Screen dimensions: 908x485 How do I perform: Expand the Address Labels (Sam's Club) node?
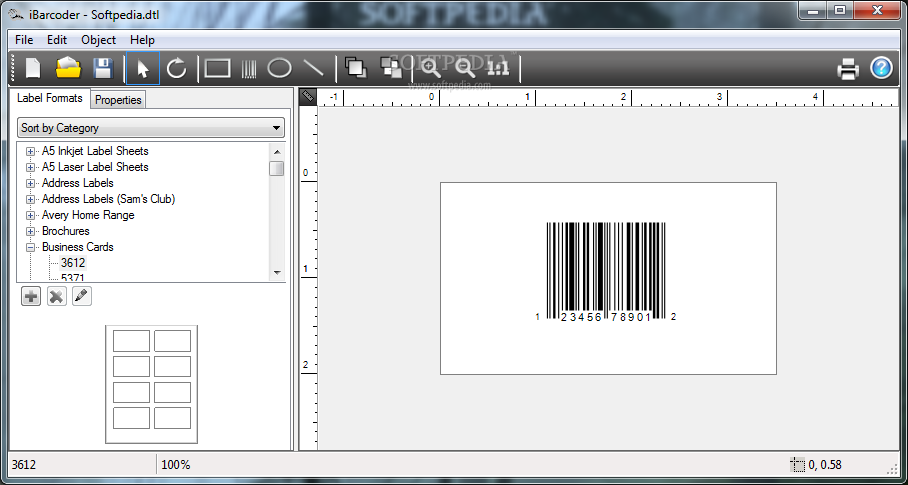tap(31, 199)
